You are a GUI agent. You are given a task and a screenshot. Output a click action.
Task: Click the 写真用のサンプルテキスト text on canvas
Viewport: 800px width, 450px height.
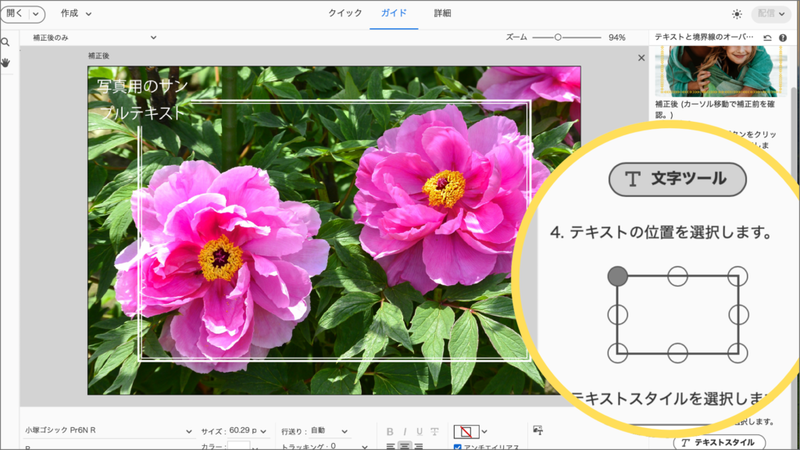tap(142, 99)
